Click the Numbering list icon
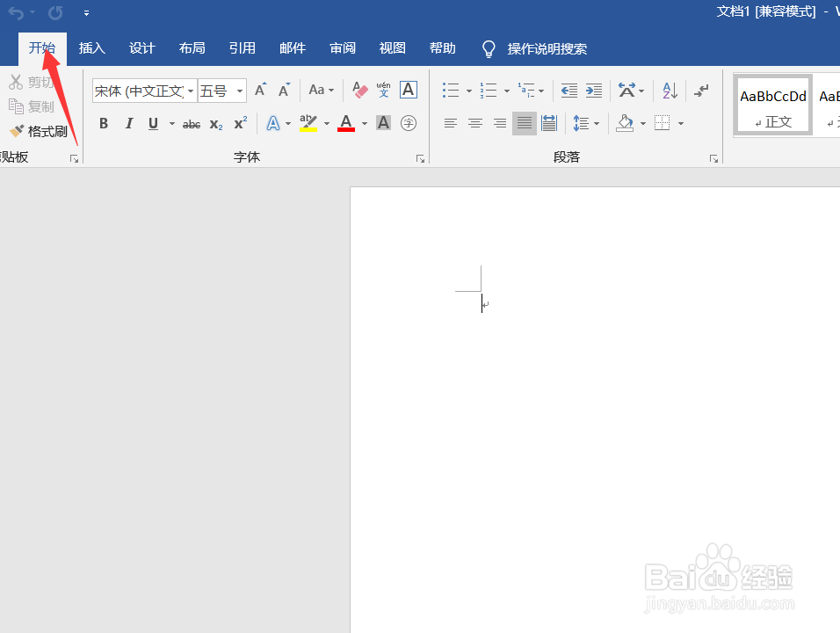The width and height of the screenshot is (840, 633). (488, 90)
